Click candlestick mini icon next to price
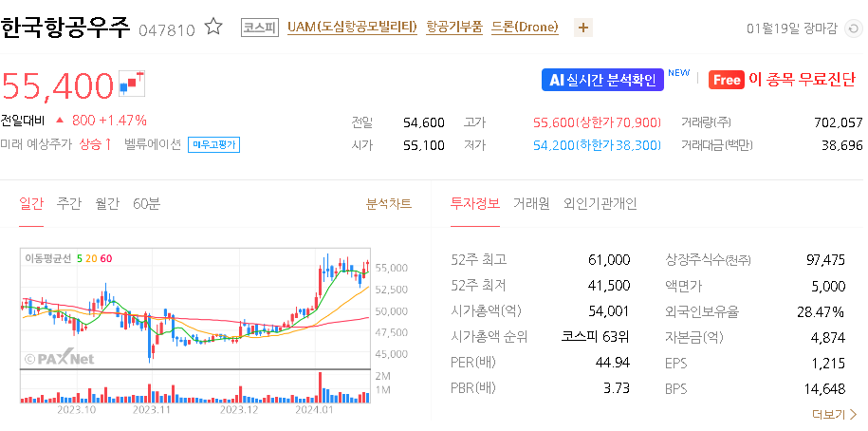Screen dimensions: 868x431 click(132, 84)
